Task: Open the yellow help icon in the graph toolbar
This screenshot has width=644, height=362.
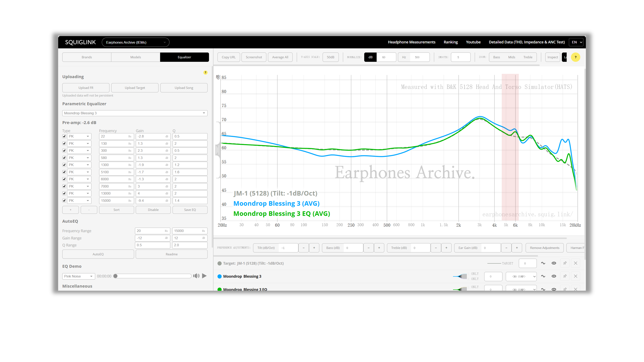Action: coord(575,57)
